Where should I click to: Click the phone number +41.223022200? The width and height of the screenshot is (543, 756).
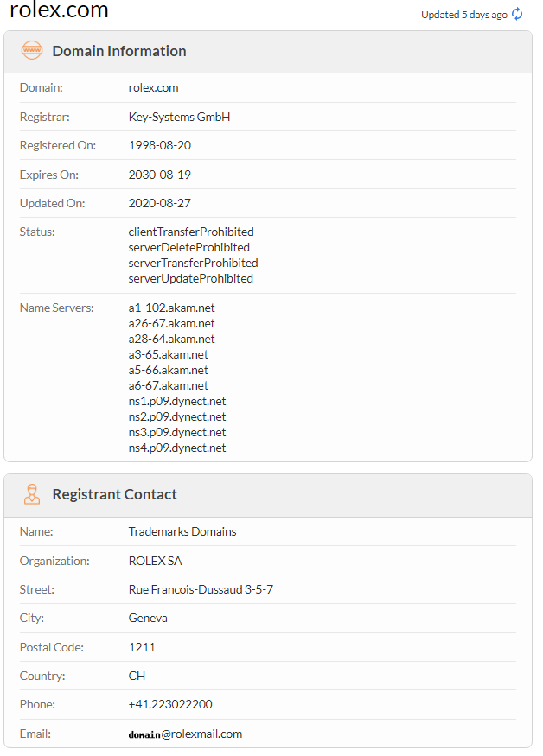coord(170,704)
